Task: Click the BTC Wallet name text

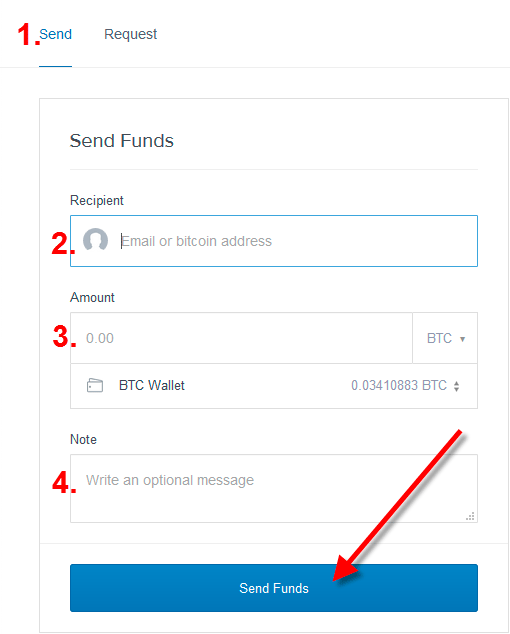Action: pyautogui.click(x=152, y=385)
